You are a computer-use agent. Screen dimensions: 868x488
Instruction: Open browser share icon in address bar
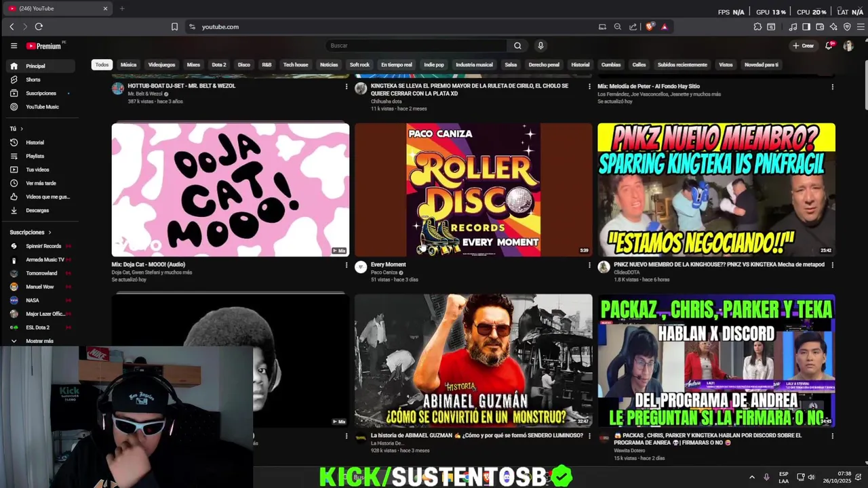click(x=633, y=26)
